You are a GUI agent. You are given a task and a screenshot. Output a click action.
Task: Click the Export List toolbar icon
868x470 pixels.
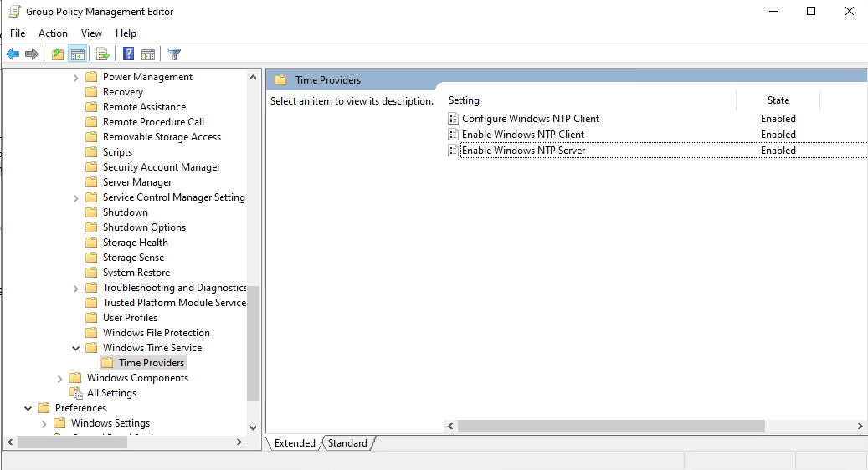coord(102,54)
